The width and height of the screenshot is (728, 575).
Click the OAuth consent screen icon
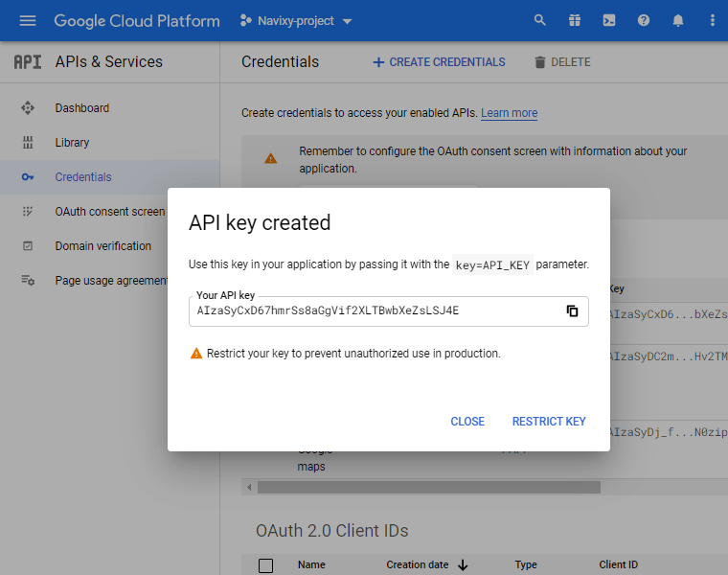pyautogui.click(x=28, y=212)
